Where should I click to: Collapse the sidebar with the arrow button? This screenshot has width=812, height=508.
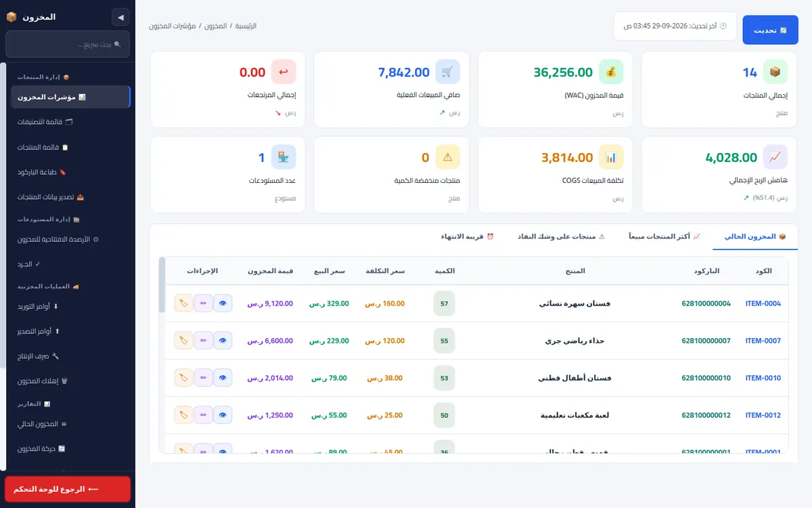point(120,17)
